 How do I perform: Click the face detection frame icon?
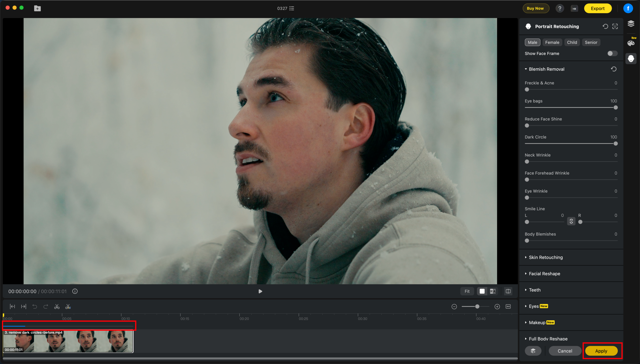pos(615,26)
